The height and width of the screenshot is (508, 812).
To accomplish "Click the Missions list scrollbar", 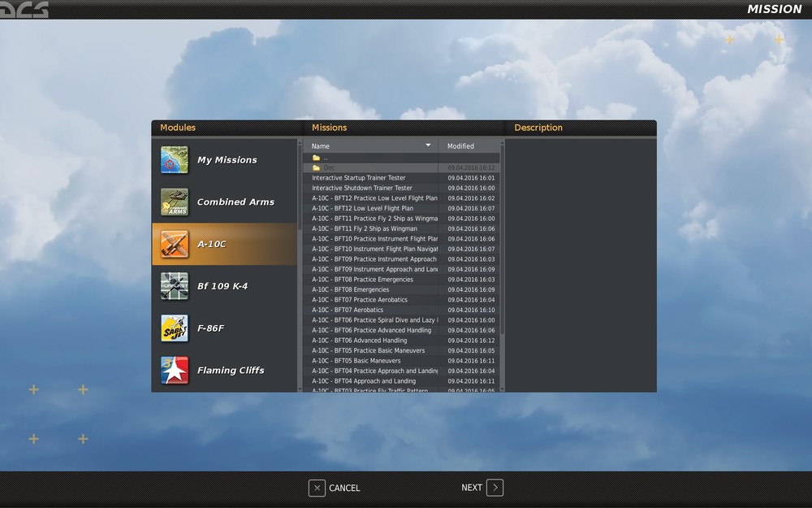I will pyautogui.click(x=502, y=238).
